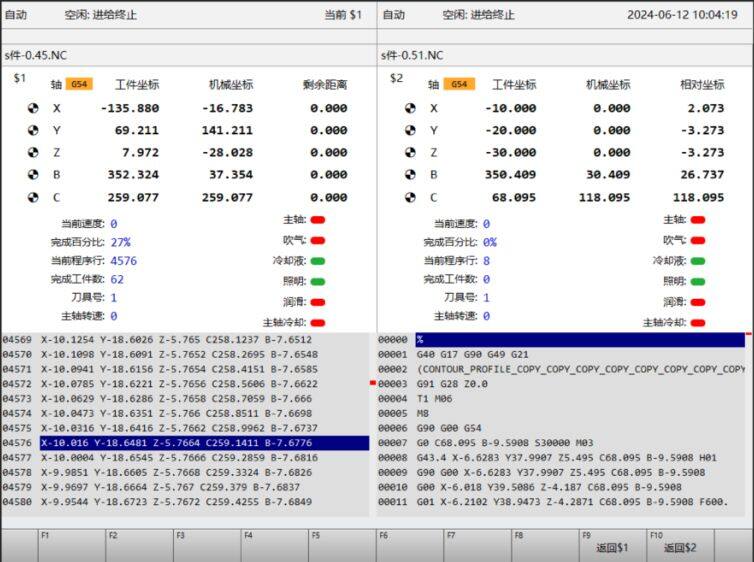Toggle the 主轴冷却 indicator in $2 panel

click(698, 323)
